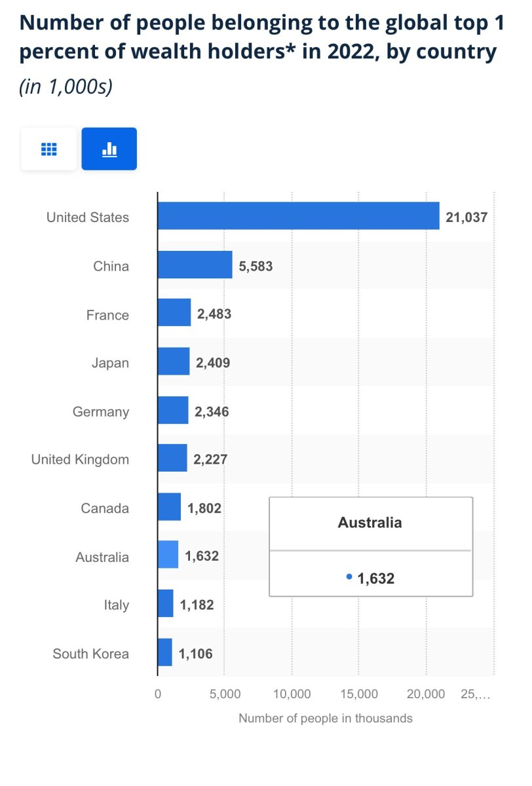532x786 pixels.
Task: Click the China bar
Action: pos(195,265)
